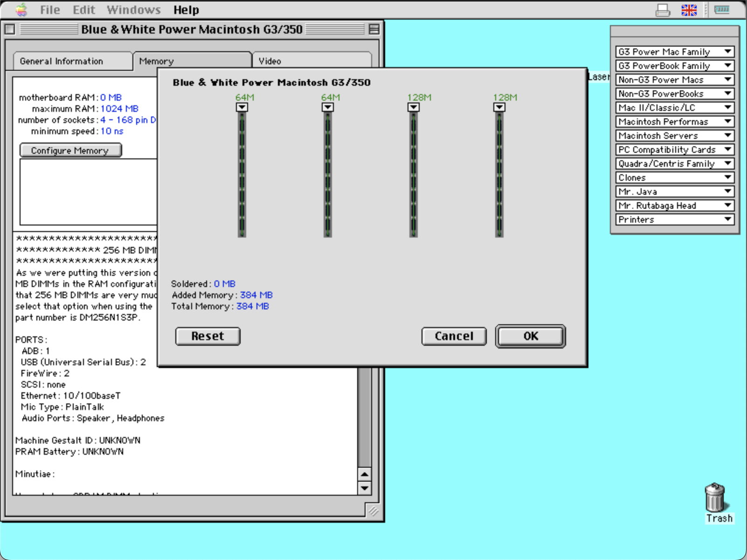Open the Quadra/Centris Family popup
Screen dimensions: 747x560
[x=675, y=164]
